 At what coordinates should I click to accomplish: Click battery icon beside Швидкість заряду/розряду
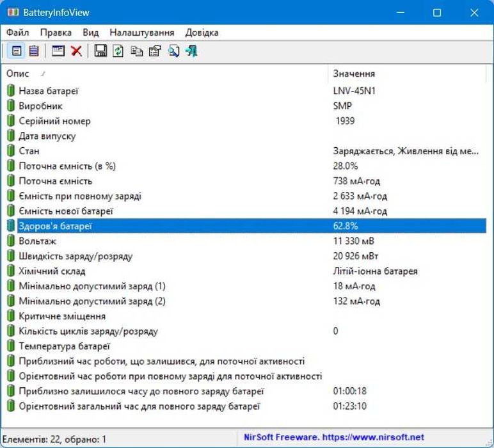(x=11, y=256)
